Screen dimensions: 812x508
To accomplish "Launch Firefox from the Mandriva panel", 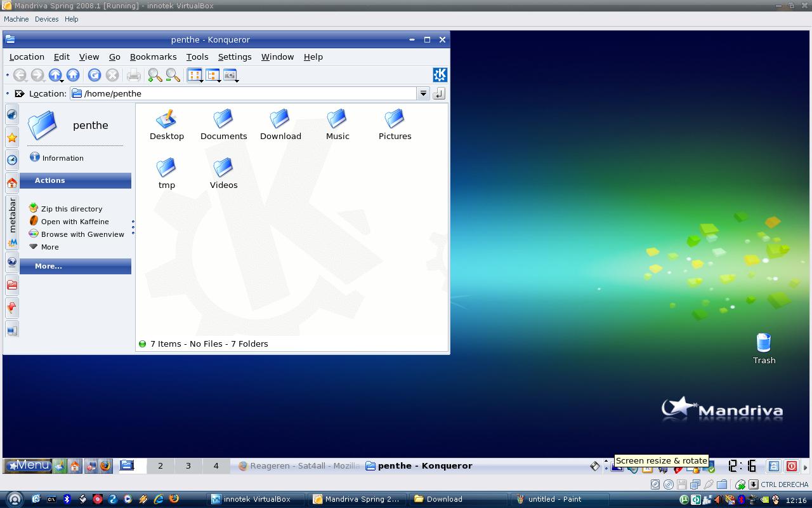I will [x=105, y=465].
